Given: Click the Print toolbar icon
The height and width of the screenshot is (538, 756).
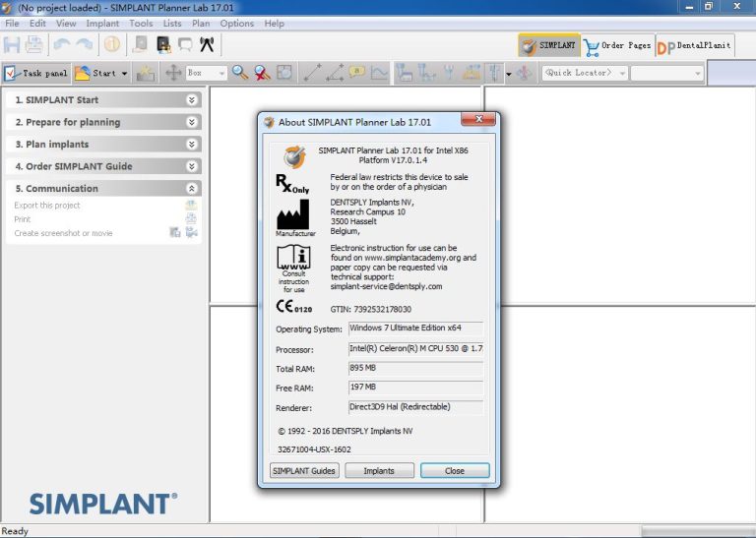Looking at the screenshot, I should point(33,45).
